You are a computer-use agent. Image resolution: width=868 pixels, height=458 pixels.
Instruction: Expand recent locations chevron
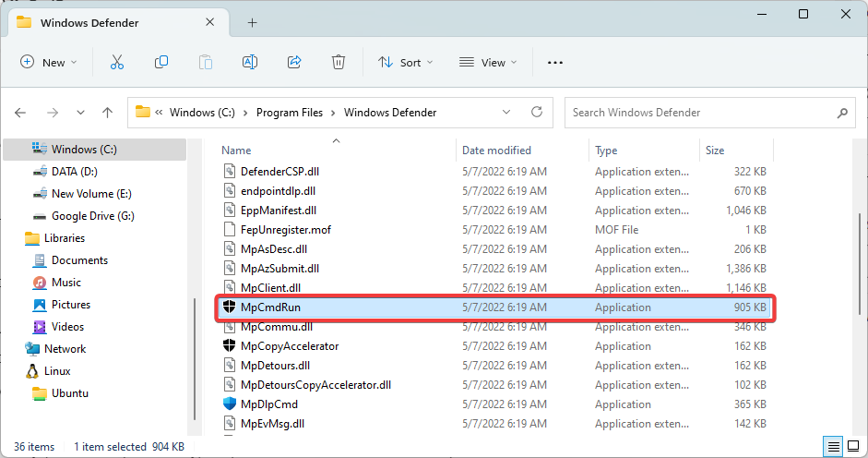coord(80,113)
